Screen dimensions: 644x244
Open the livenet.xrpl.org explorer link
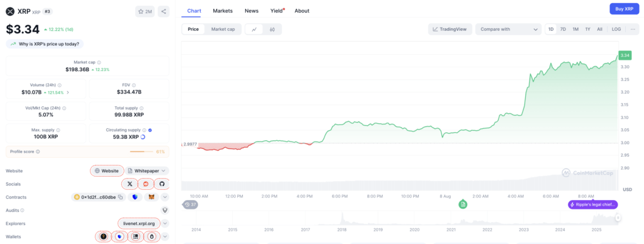click(x=139, y=223)
